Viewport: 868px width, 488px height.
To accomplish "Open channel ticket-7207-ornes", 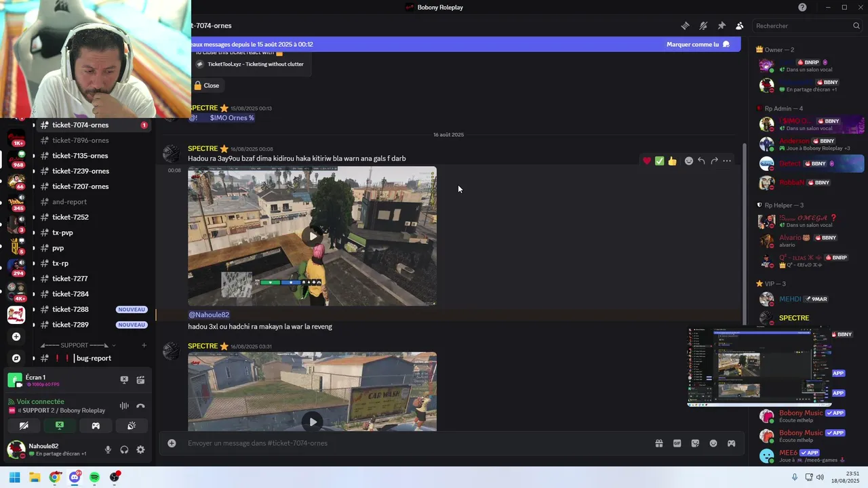I will click(92, 186).
